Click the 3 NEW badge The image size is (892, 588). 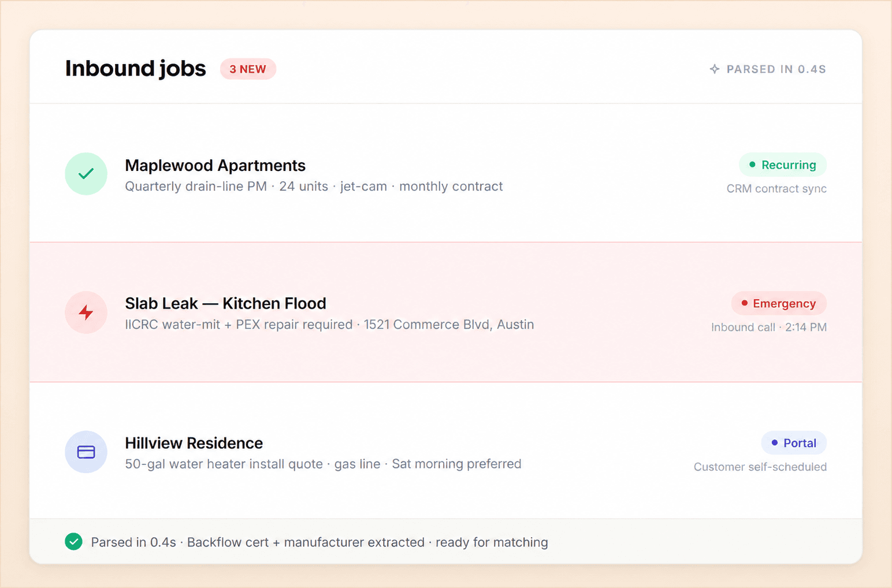click(248, 69)
